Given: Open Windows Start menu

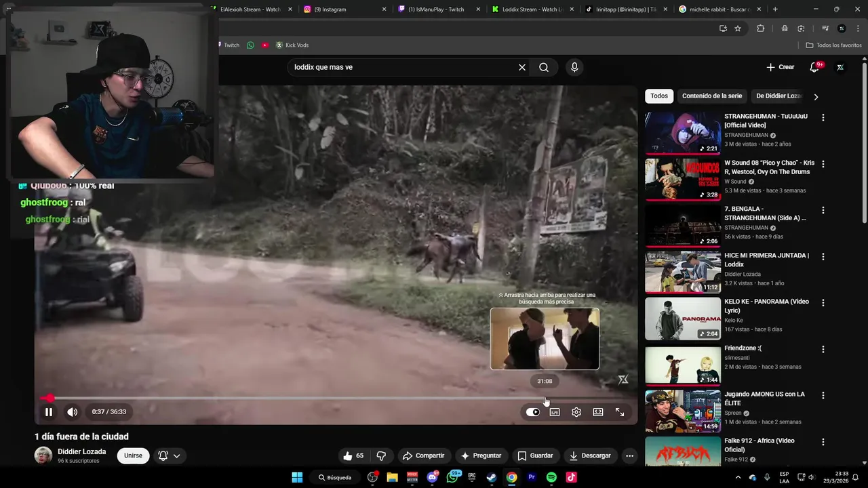Looking at the screenshot, I should click(297, 477).
